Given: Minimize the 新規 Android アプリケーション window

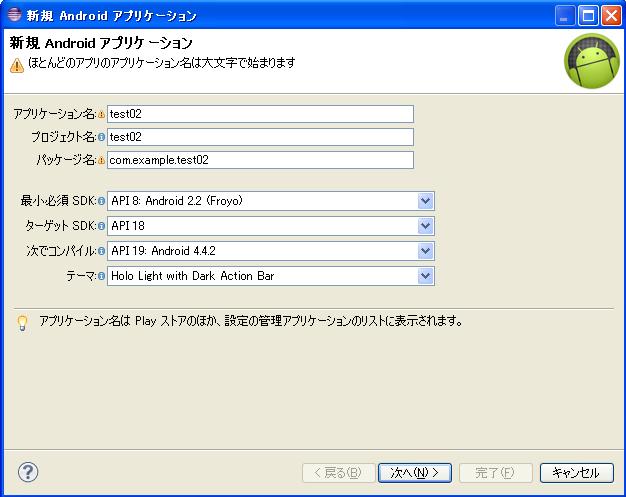Looking at the screenshot, I should tap(565, 16).
